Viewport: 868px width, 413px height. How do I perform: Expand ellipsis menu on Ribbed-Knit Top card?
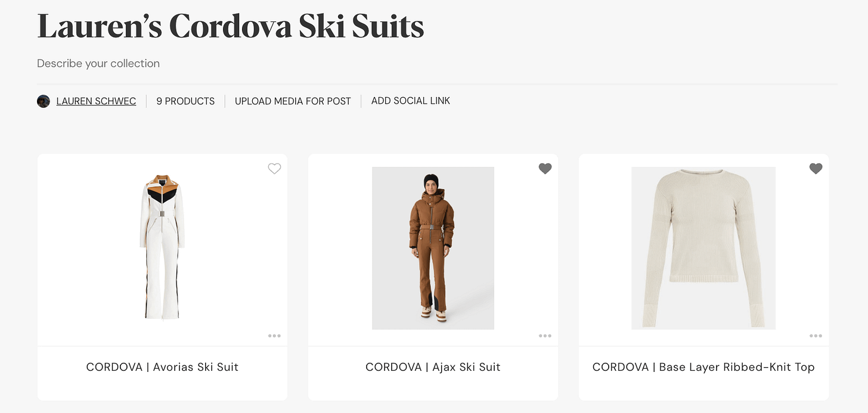click(x=816, y=336)
